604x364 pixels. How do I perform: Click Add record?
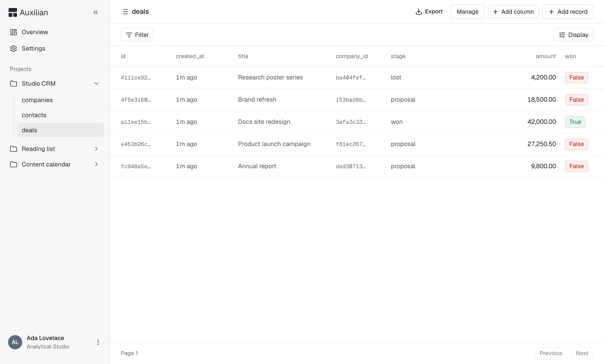(568, 12)
